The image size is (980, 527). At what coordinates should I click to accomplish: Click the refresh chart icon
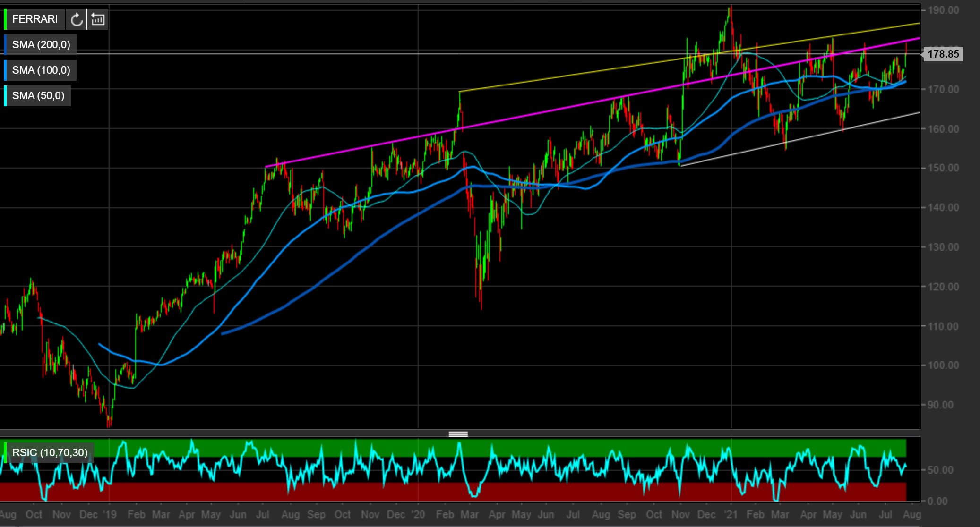(x=77, y=19)
